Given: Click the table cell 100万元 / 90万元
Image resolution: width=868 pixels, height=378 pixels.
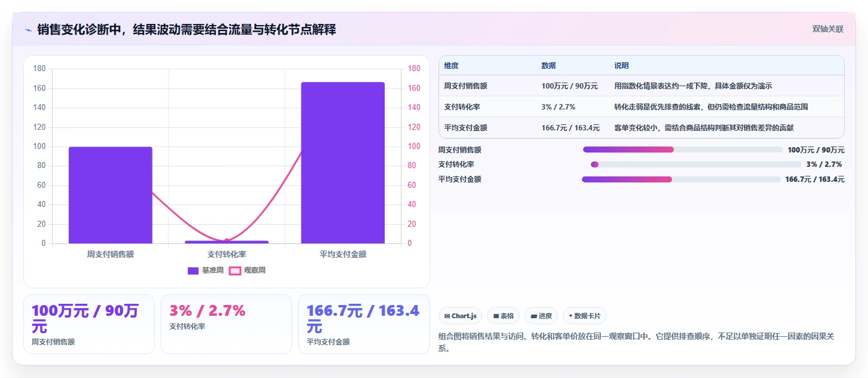Looking at the screenshot, I should point(569,86).
